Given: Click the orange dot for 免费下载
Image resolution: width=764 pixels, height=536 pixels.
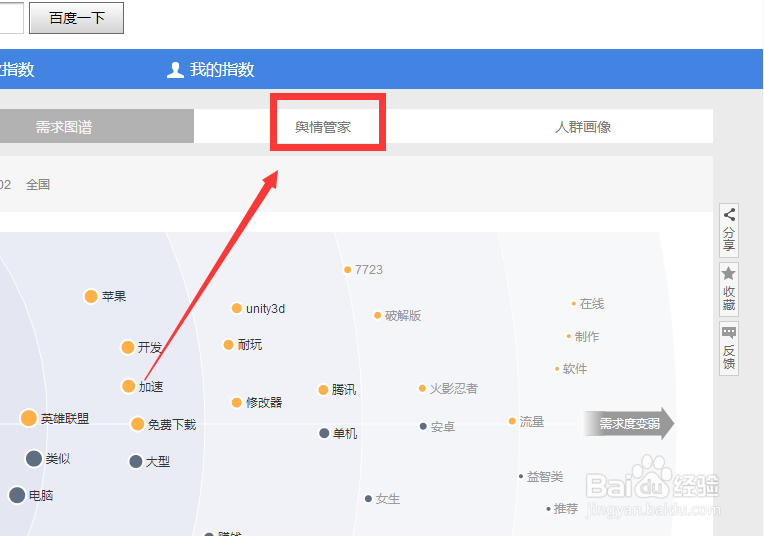Looking at the screenshot, I should coord(137,424).
